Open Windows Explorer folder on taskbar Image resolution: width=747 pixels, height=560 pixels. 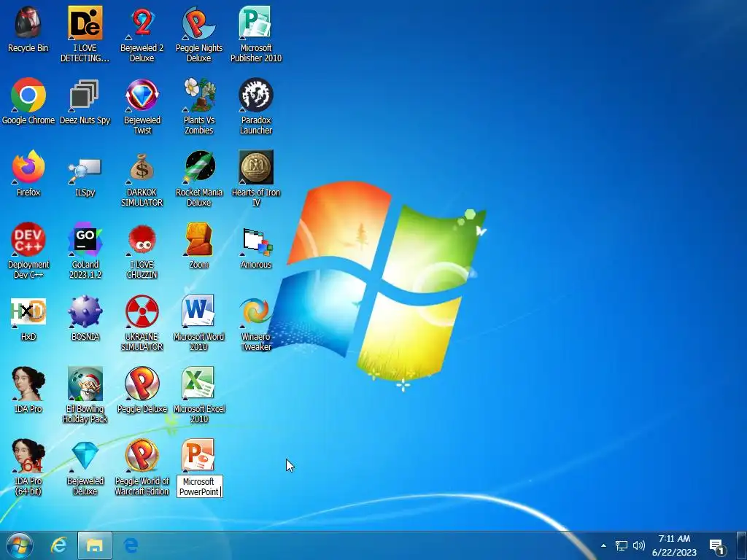(95, 545)
